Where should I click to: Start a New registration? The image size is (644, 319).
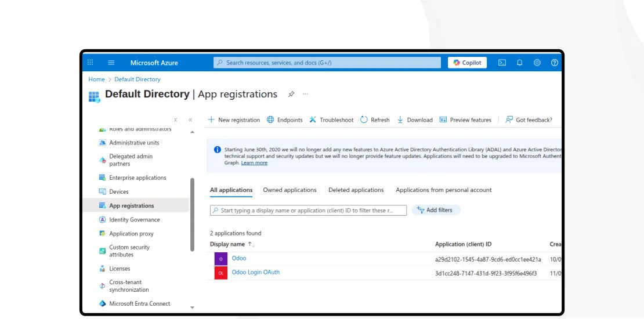click(234, 120)
